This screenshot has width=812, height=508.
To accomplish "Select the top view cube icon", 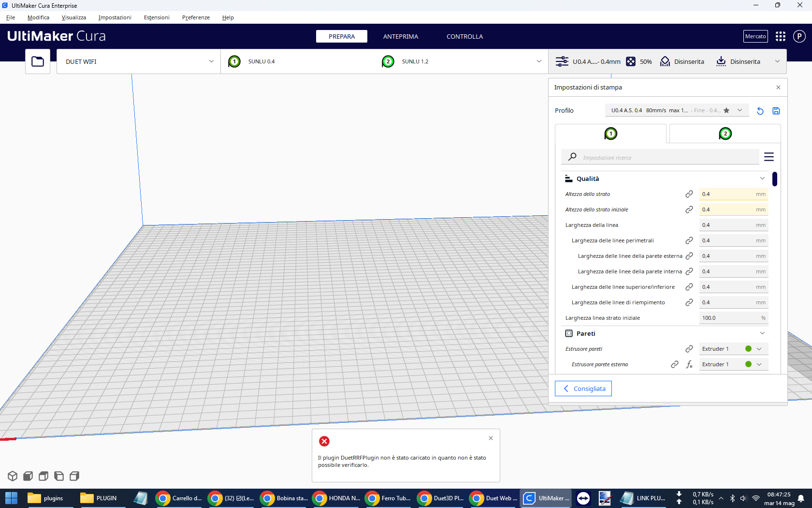I will (43, 476).
